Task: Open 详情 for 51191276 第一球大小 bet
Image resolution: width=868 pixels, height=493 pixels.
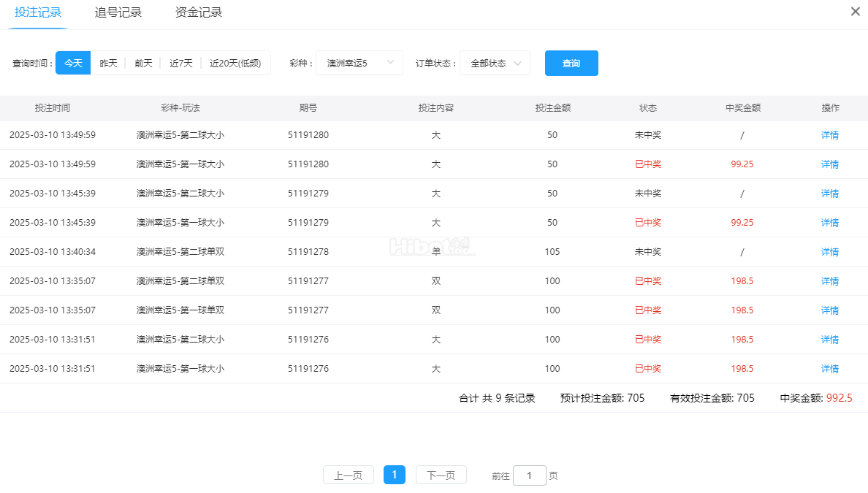Action: click(829, 369)
